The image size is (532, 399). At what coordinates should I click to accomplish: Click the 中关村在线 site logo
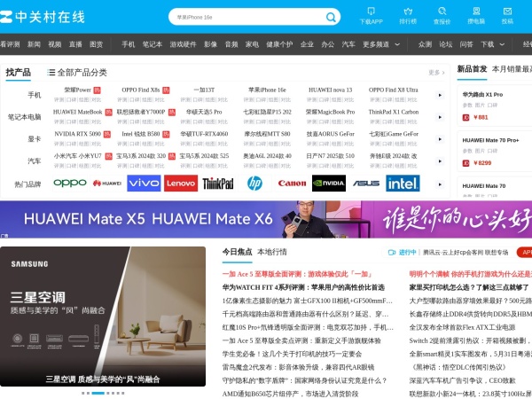[42, 17]
